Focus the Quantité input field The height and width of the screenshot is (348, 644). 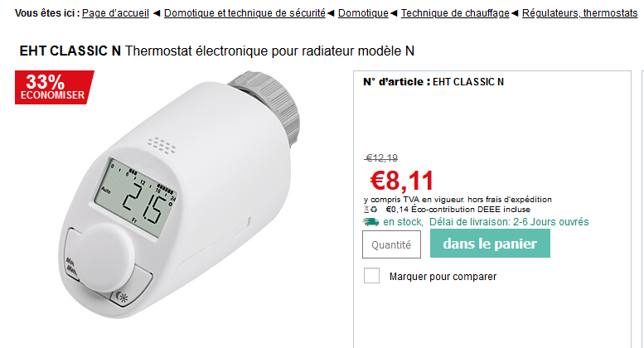[x=391, y=244]
